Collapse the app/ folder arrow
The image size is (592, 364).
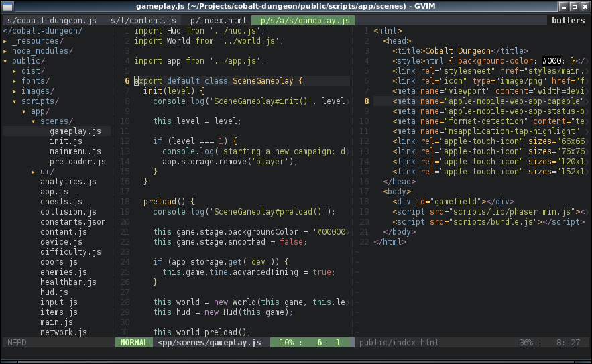coord(23,111)
